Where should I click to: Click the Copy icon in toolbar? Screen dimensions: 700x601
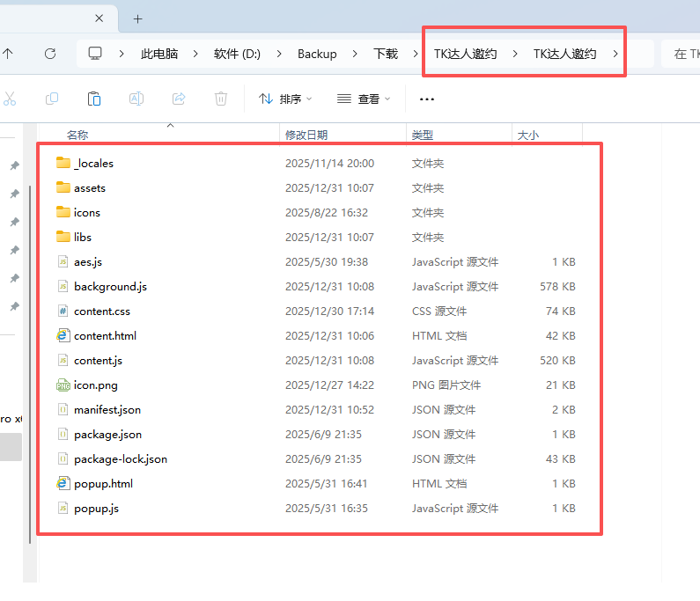[x=52, y=99]
